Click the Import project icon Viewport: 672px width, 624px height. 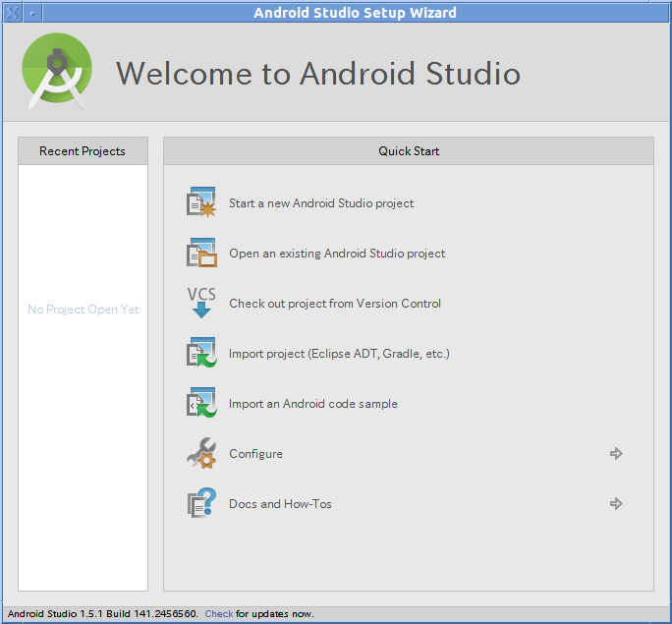coord(201,353)
